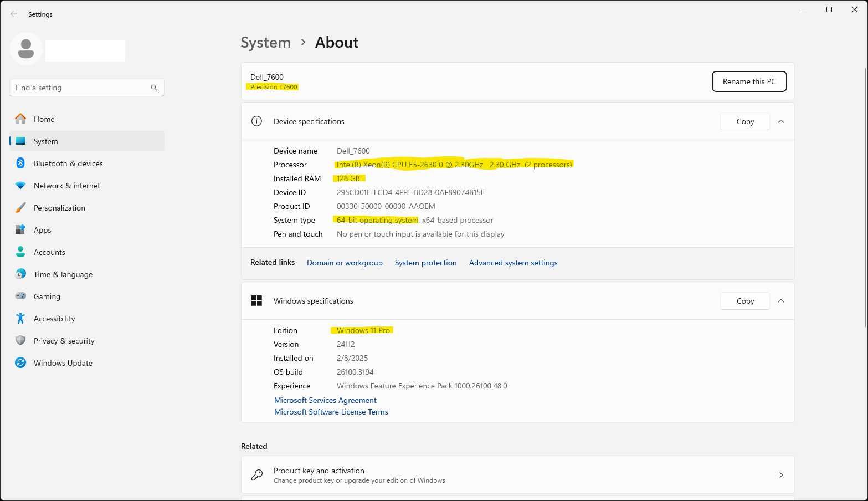Viewport: 868px width, 501px height.
Task: Copy the Device specifications
Action: point(745,121)
